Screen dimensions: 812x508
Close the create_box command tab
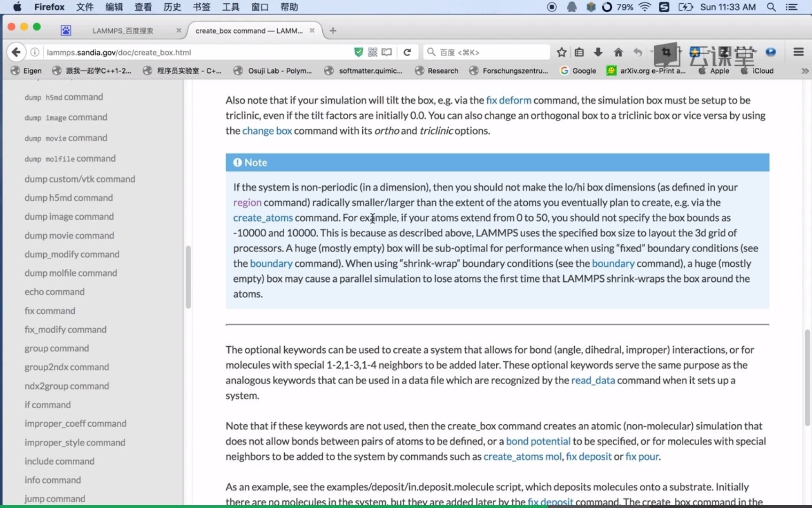pos(312,31)
